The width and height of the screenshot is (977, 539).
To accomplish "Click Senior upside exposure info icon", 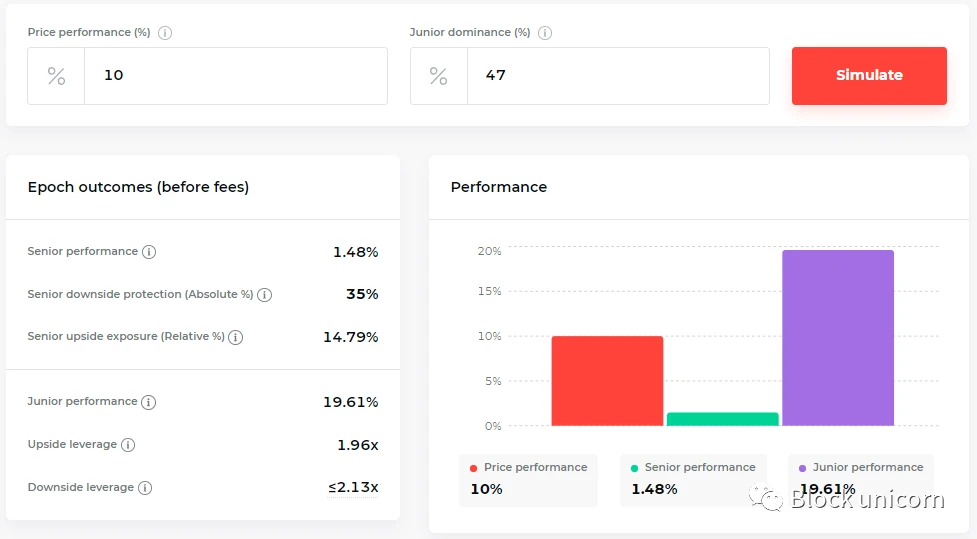I will click(236, 338).
